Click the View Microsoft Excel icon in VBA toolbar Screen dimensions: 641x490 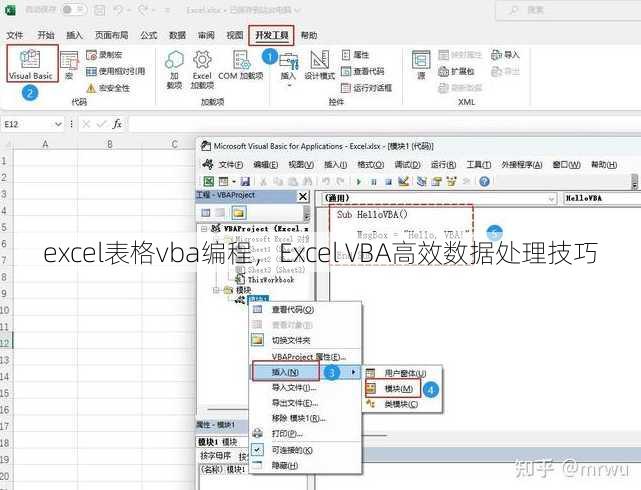pyautogui.click(x=208, y=181)
